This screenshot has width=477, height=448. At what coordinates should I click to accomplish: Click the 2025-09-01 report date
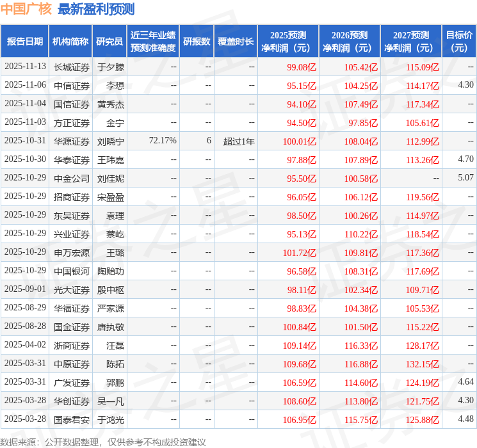pyautogui.click(x=25, y=289)
